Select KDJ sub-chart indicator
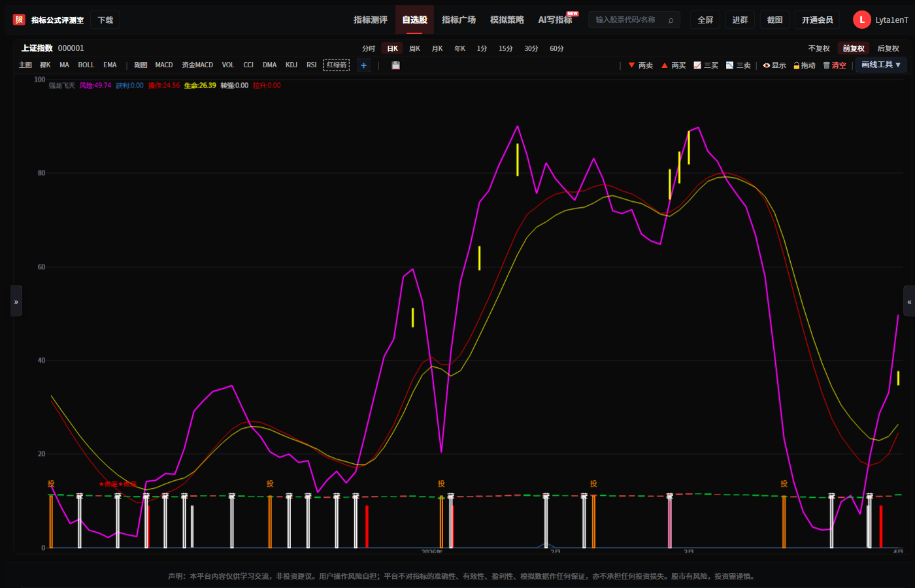This screenshot has width=915, height=588. point(291,65)
